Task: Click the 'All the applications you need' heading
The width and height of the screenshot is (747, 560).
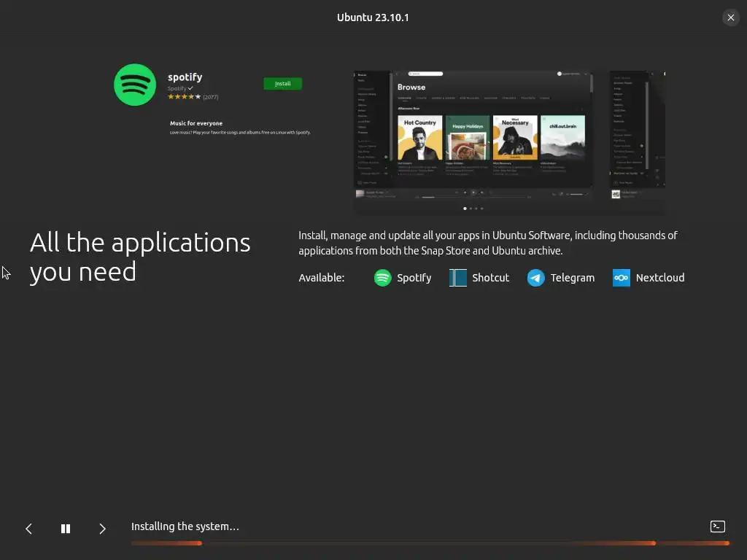Action: coord(140,257)
